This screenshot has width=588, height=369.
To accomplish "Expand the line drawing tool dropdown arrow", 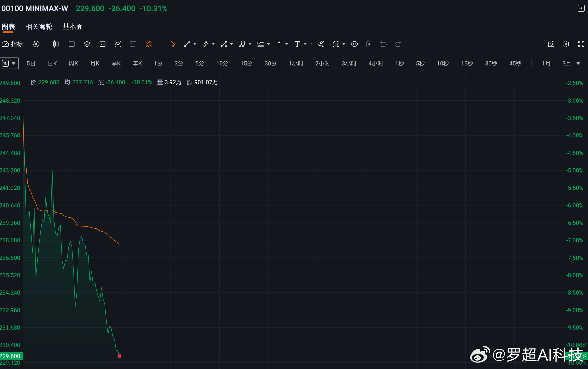I will point(195,44).
